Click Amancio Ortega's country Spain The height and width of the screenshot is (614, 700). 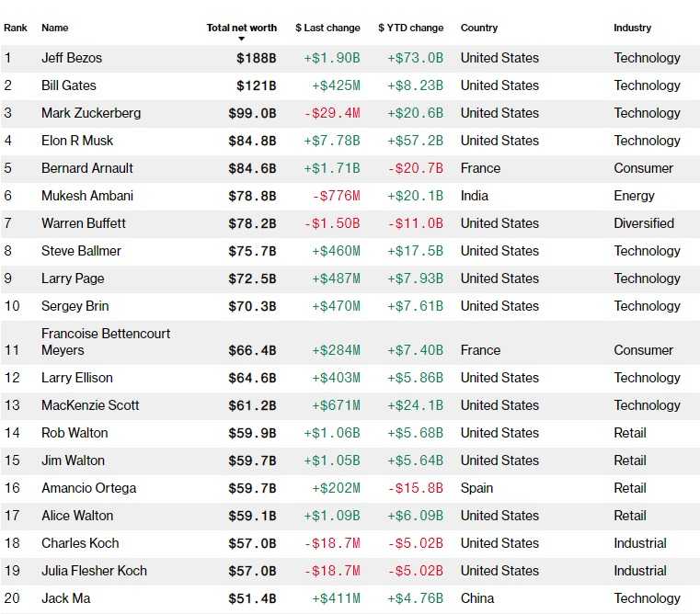[x=476, y=488]
